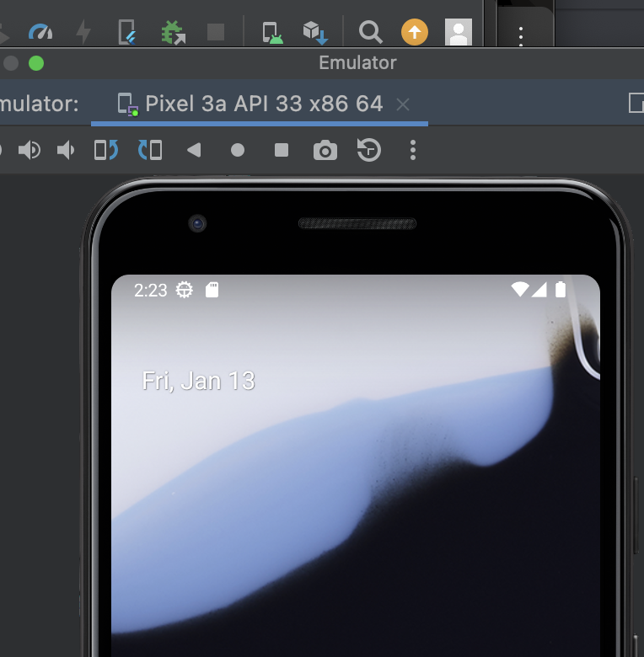Viewport: 644px width, 657px height.
Task: Open the Profiler speedometer icon
Action: [x=40, y=32]
